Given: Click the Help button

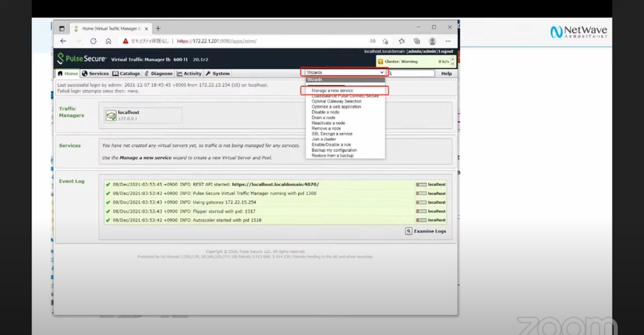Looking at the screenshot, I should coord(447,74).
